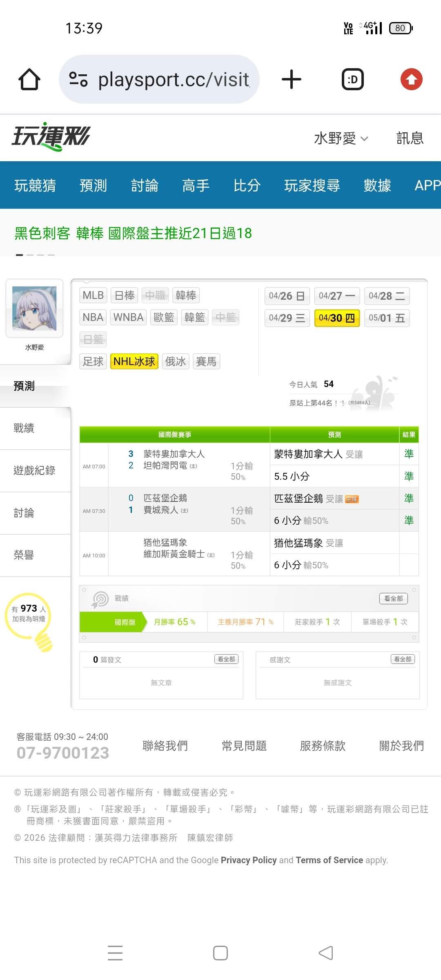Click 看全部 in the 戰績 panel
441x980 pixels.
(x=393, y=598)
